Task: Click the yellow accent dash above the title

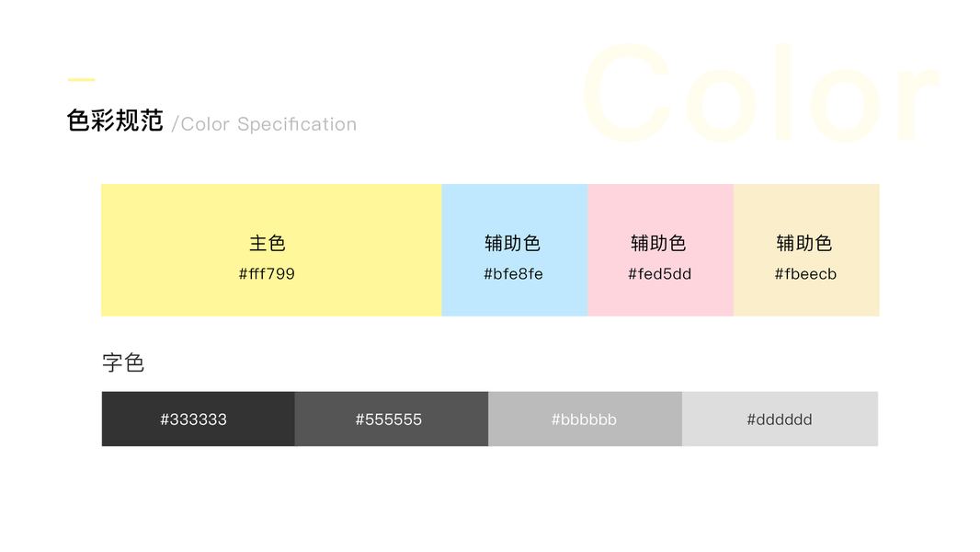Action: pyautogui.click(x=81, y=80)
